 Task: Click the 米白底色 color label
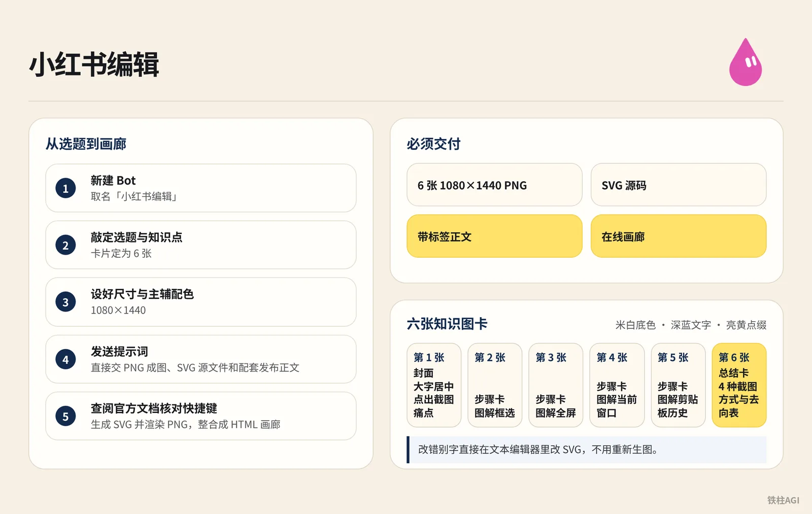coord(635,325)
